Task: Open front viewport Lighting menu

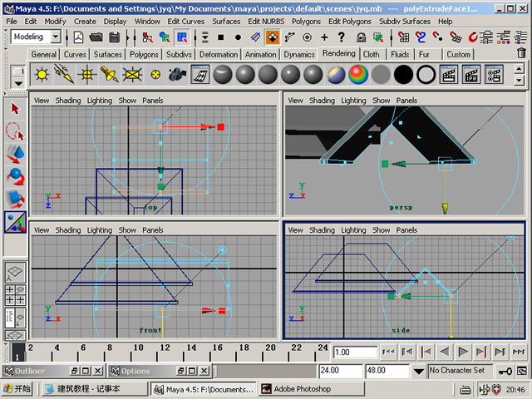Action: 100,230
